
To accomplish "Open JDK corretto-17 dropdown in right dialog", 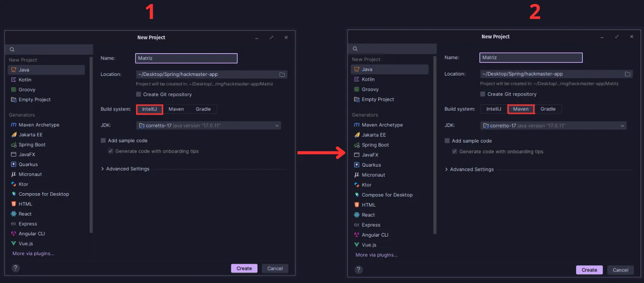I will 553,126.
